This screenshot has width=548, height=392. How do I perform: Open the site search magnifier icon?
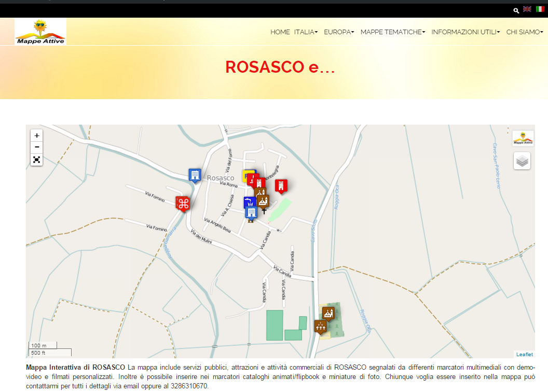[516, 10]
